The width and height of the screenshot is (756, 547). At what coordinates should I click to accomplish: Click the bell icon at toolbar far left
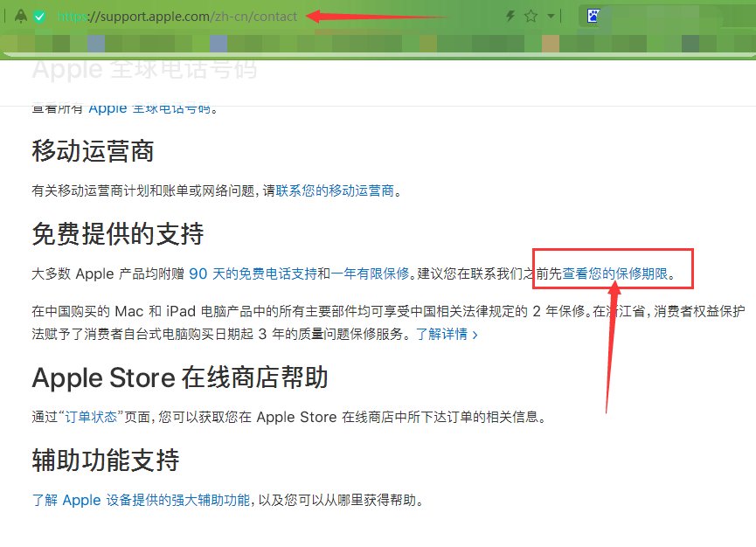click(x=21, y=15)
